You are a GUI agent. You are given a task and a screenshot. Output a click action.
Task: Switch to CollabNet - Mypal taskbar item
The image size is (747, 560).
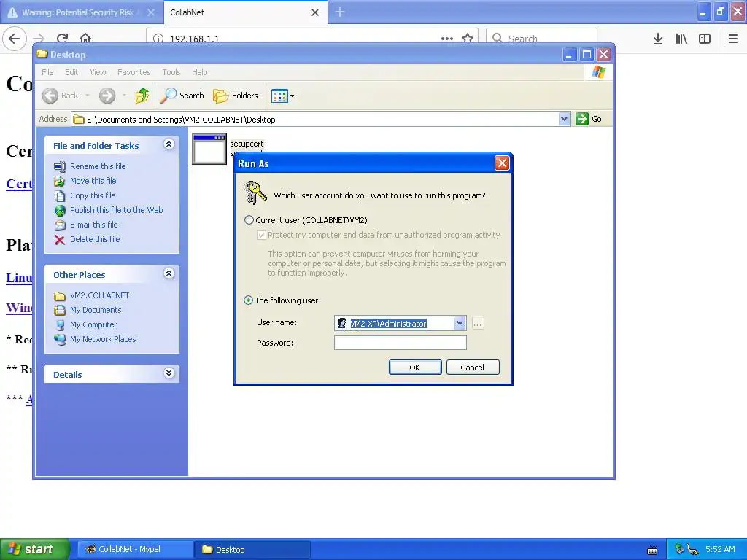pyautogui.click(x=135, y=549)
